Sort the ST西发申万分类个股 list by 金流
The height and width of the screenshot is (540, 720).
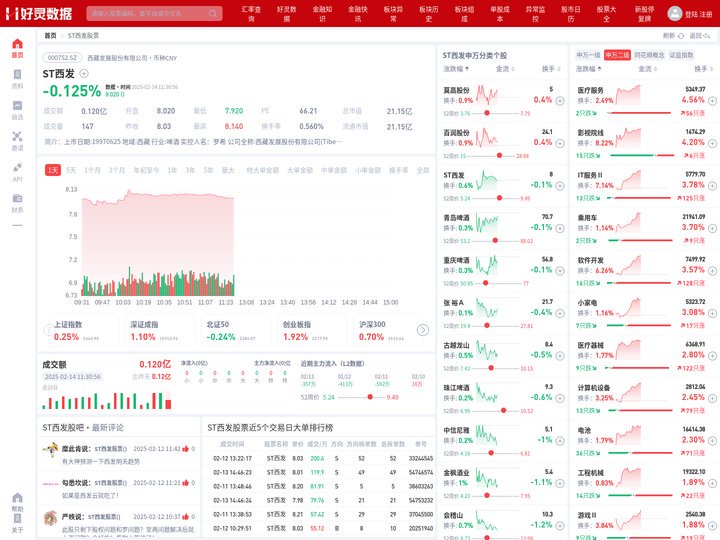[505, 69]
